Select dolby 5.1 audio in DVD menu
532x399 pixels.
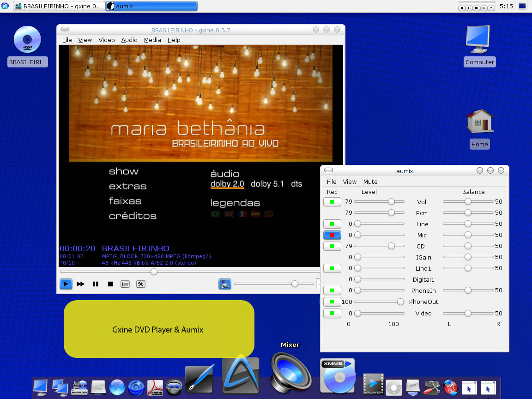tap(267, 184)
